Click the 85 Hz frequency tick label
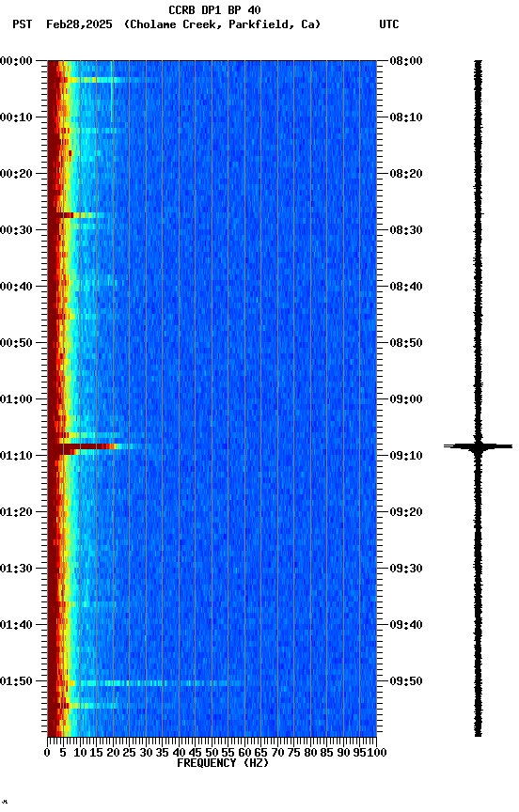The width and height of the screenshot is (519, 812). coord(327,753)
